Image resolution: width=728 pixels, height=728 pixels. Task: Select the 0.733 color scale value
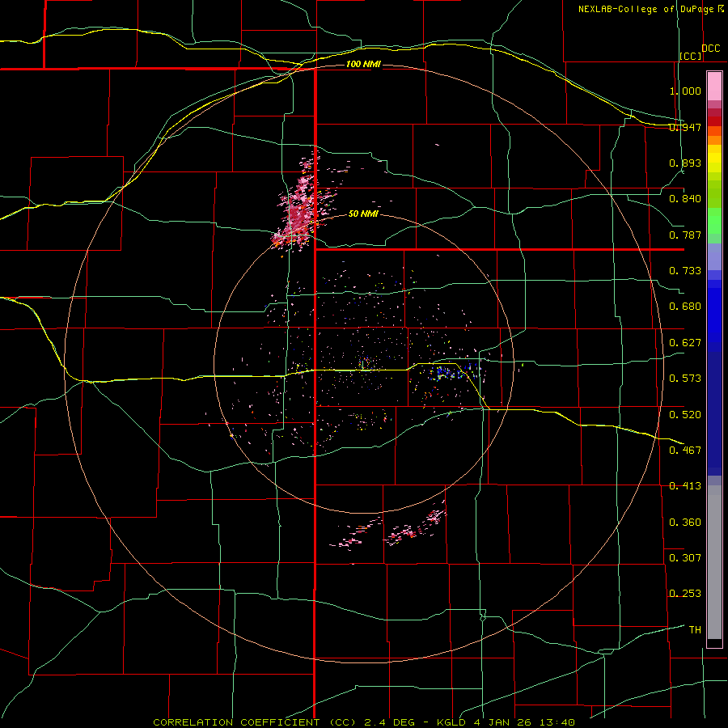[x=685, y=271]
